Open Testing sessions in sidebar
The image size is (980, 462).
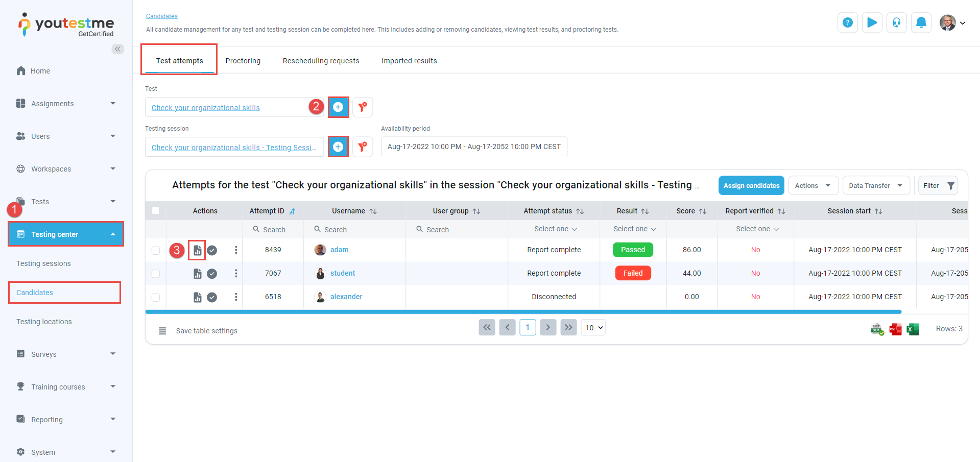point(43,263)
